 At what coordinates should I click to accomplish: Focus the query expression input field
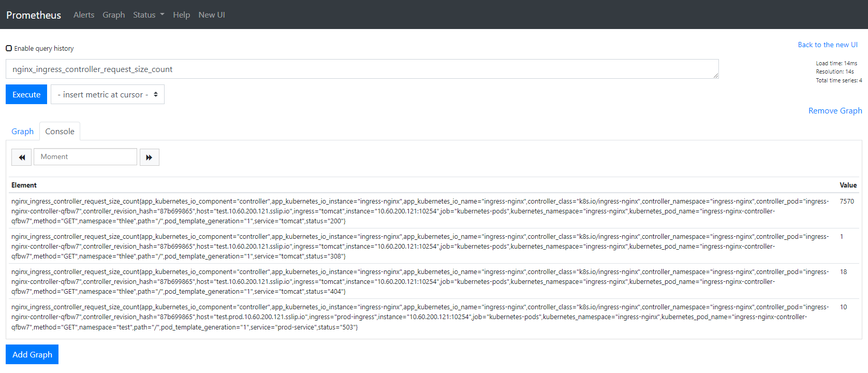point(362,69)
